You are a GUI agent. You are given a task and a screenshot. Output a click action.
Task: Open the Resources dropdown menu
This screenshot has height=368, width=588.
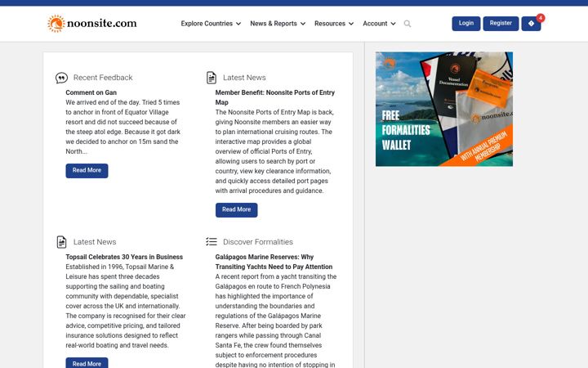(334, 23)
